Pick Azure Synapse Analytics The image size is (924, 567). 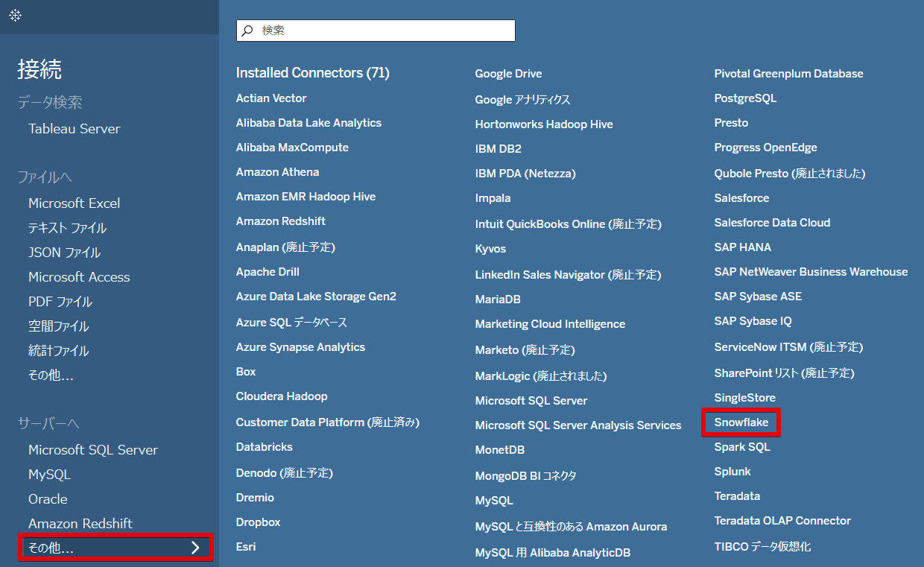pyautogui.click(x=300, y=347)
